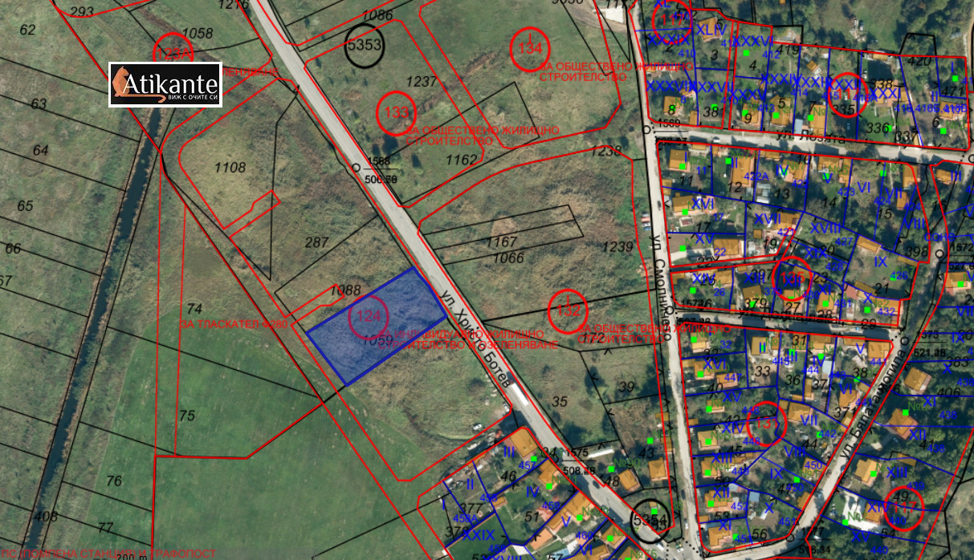The width and height of the screenshot is (974, 560).
Task: Select parcel number 1167
Action: [x=503, y=241]
